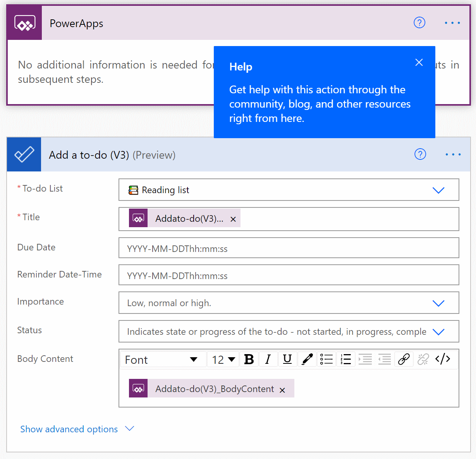The height and width of the screenshot is (459, 476).
Task: Toggle bold formatting
Action: pyautogui.click(x=249, y=359)
